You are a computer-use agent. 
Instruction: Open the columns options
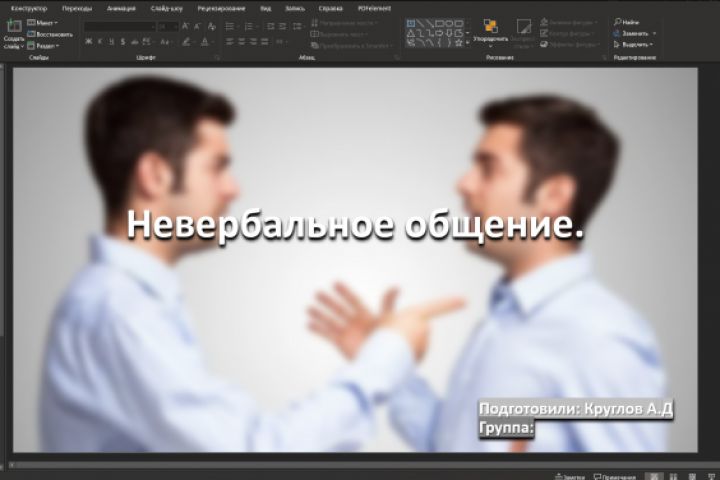[280, 42]
